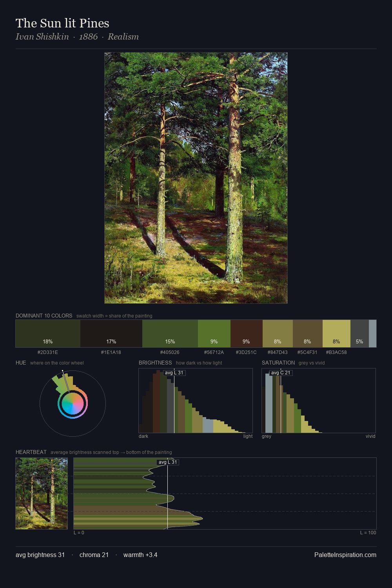Click 'grey vs vivid' caption

coord(312,363)
